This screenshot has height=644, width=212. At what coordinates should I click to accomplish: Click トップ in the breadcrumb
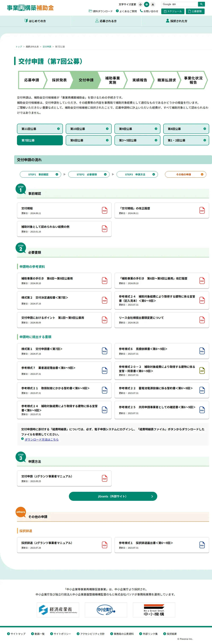click(19, 47)
